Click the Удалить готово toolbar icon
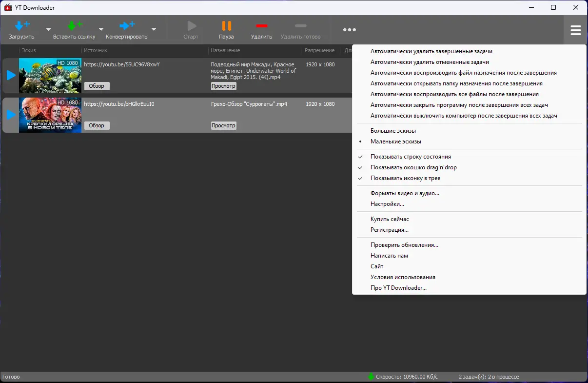 301,26
